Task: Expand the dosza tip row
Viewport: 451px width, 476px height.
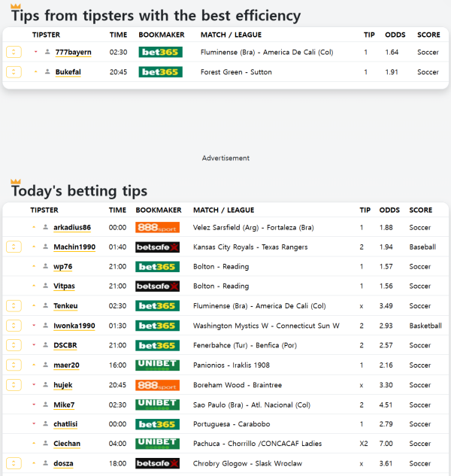Action: [x=14, y=463]
